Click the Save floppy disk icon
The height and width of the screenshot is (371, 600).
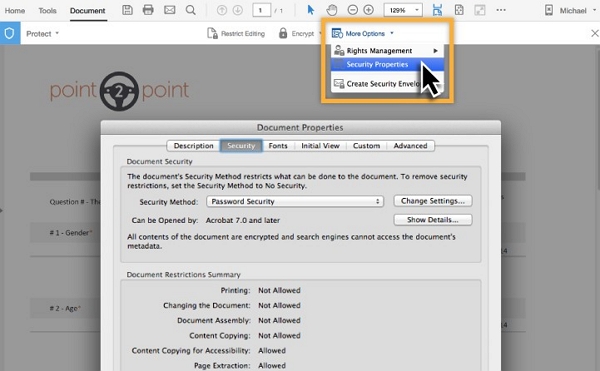pos(127,10)
